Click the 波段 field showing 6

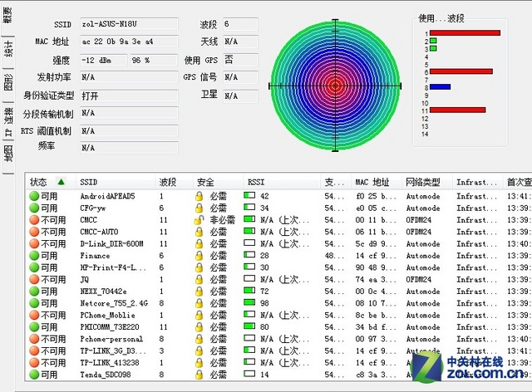(x=240, y=24)
